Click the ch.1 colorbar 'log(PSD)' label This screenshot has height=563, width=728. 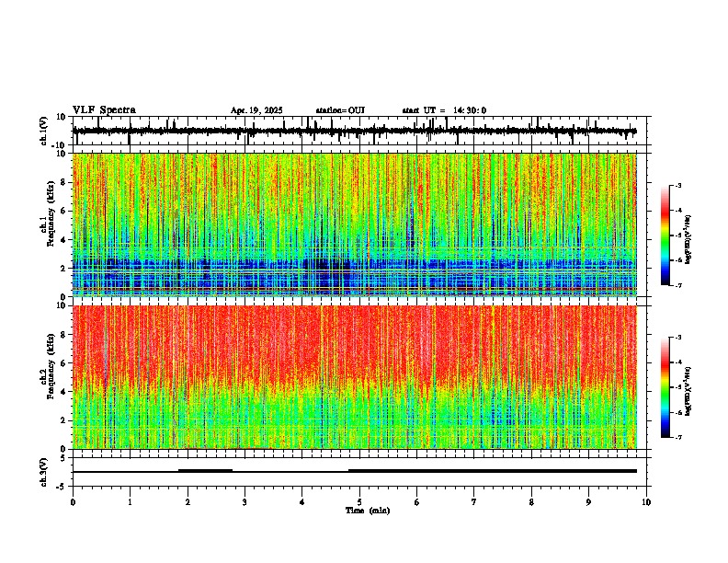[688, 240]
